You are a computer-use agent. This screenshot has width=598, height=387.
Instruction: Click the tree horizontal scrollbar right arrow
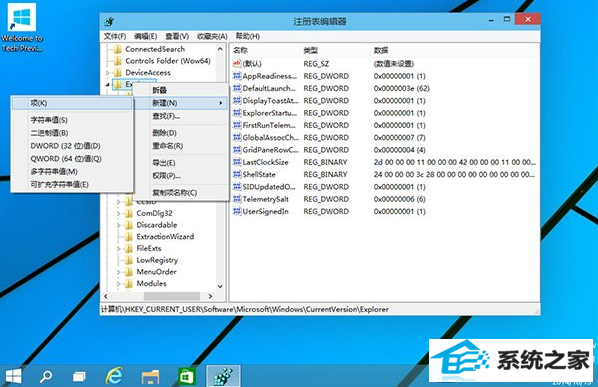click(210, 296)
